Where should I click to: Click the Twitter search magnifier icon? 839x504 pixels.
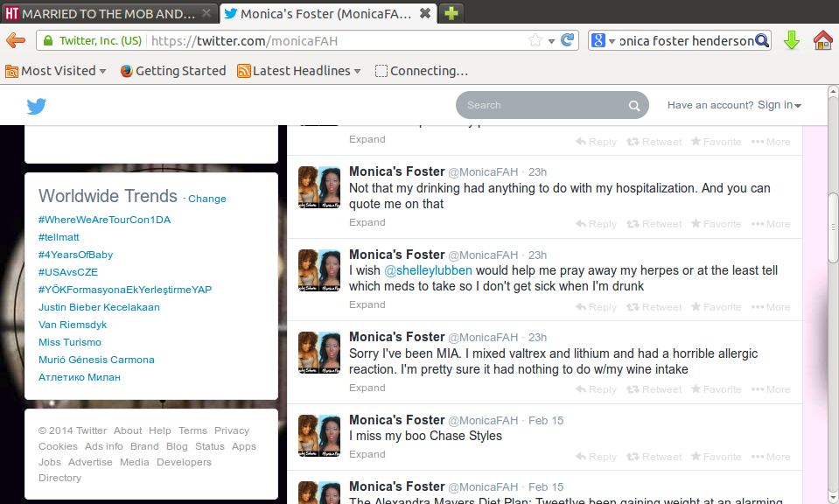(x=634, y=105)
